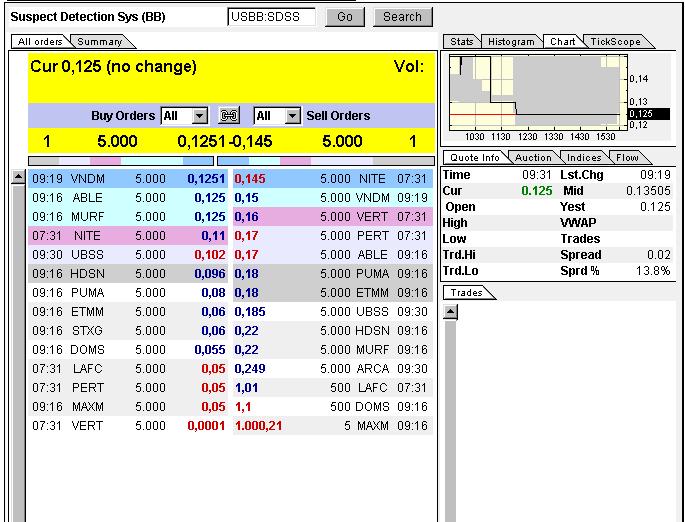This screenshot has width=685, height=522.
Task: Open the Histogram tab
Action: pyautogui.click(x=511, y=41)
